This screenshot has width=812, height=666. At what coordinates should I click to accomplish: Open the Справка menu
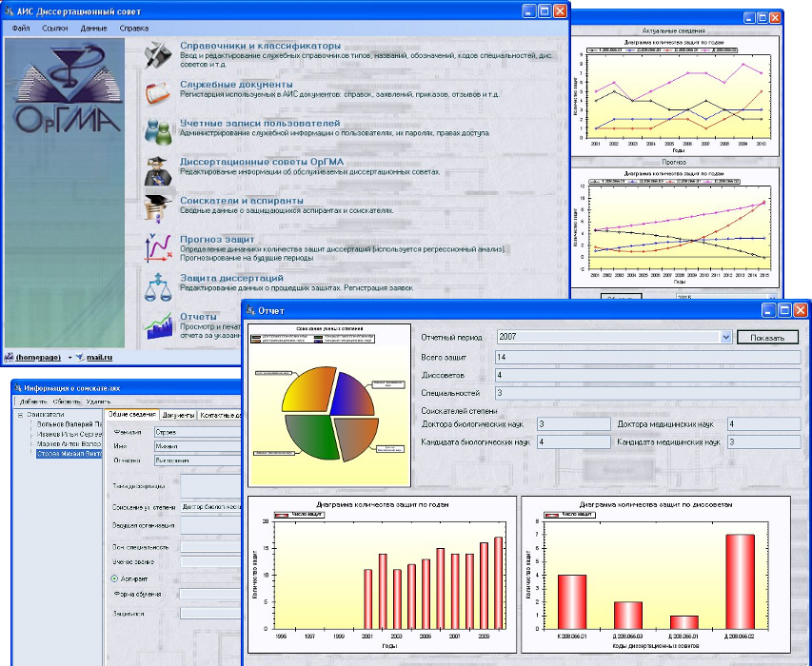pos(133,29)
